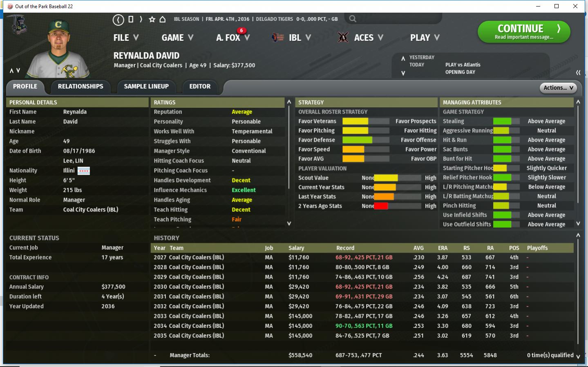
Task: Click the Ratings panel scroll-up arrow
Action: pyautogui.click(x=289, y=102)
